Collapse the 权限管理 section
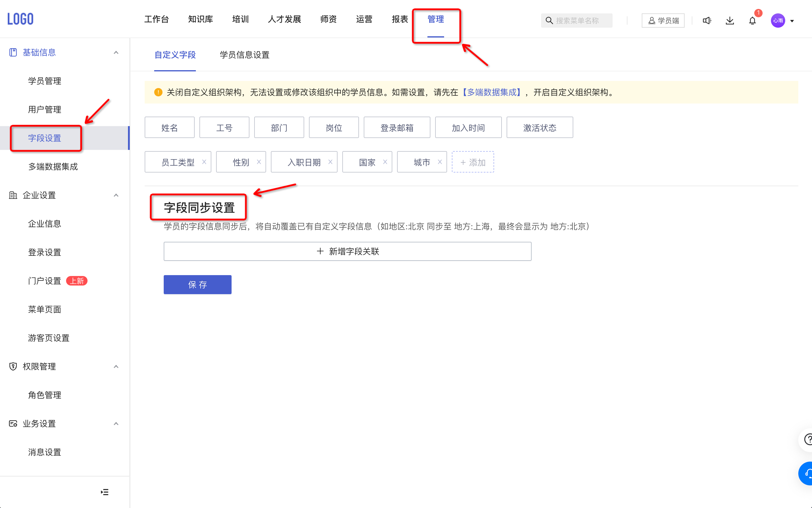 coord(116,366)
